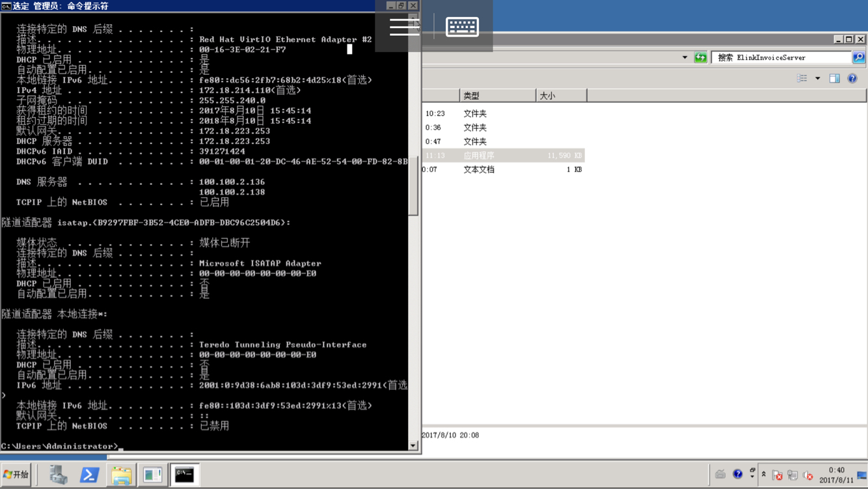Sort by the 大小 column header
Image resolution: width=868 pixels, height=489 pixels.
(x=561, y=96)
